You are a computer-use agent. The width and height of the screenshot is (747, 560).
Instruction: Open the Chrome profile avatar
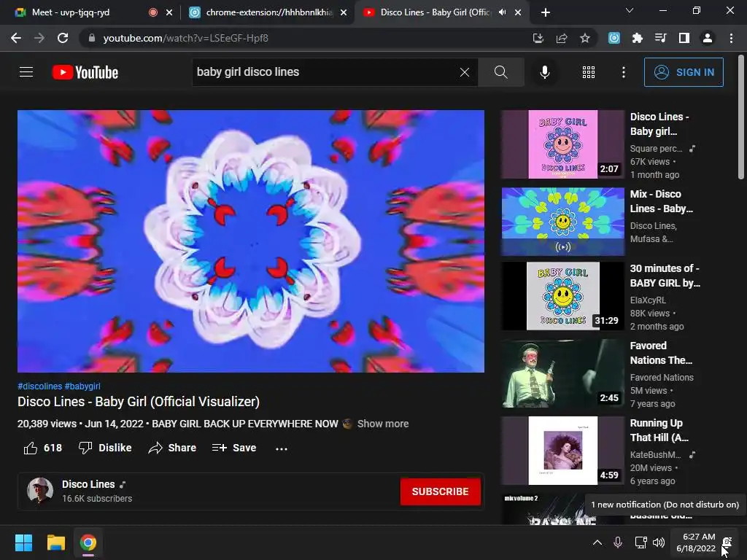coord(708,38)
